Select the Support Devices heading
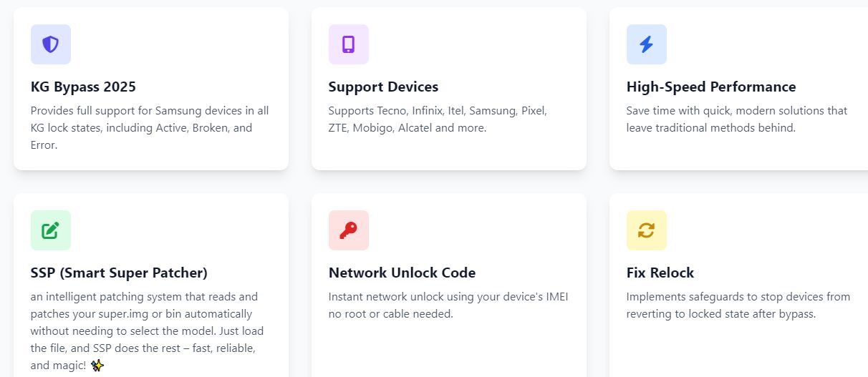The width and height of the screenshot is (868, 377). tap(383, 87)
